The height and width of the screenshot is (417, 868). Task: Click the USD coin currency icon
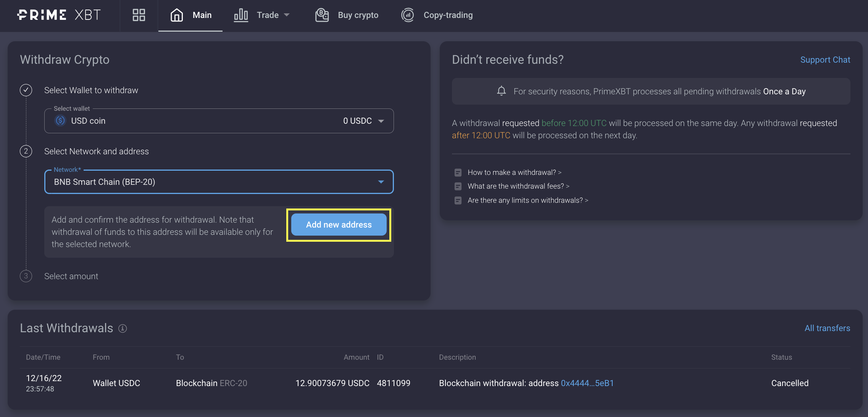(x=60, y=121)
